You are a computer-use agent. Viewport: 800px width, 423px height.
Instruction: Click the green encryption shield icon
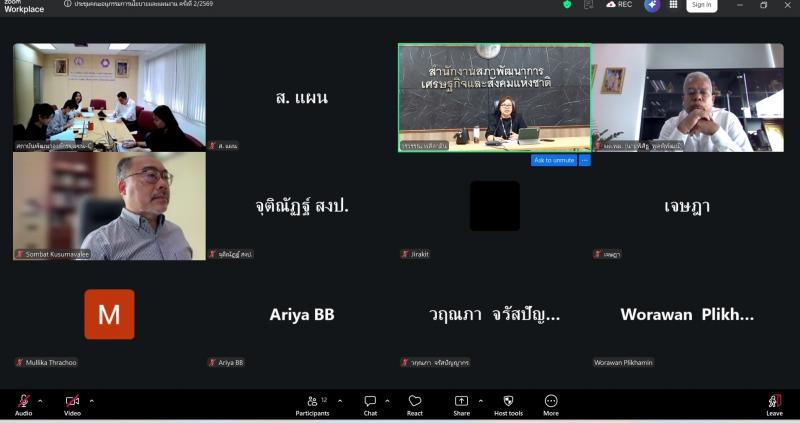click(x=567, y=5)
